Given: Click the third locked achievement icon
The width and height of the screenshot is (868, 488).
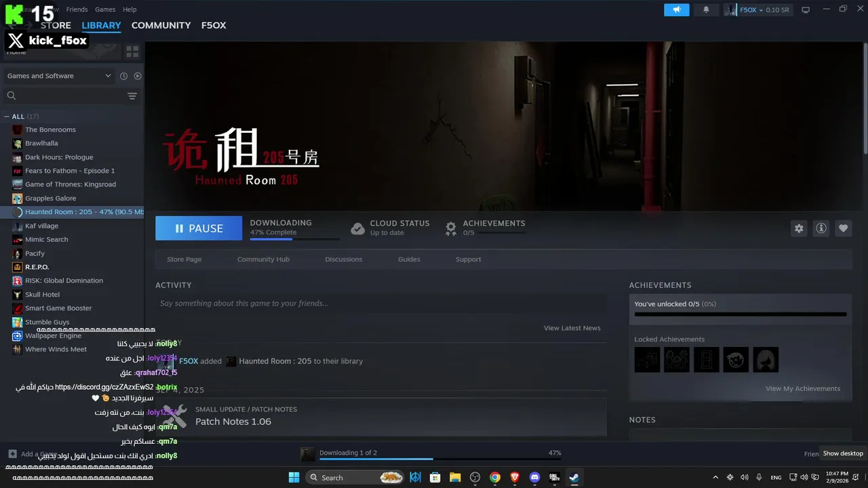Looking at the screenshot, I should click(x=707, y=360).
